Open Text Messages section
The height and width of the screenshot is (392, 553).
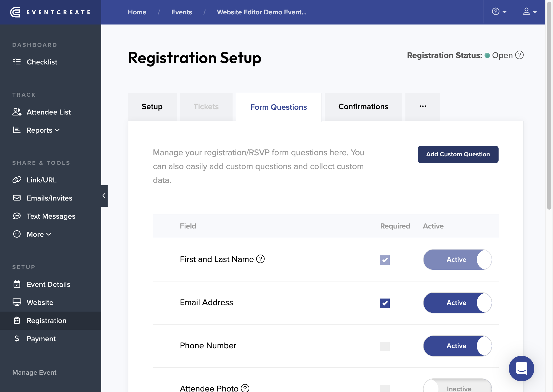pyautogui.click(x=44, y=216)
